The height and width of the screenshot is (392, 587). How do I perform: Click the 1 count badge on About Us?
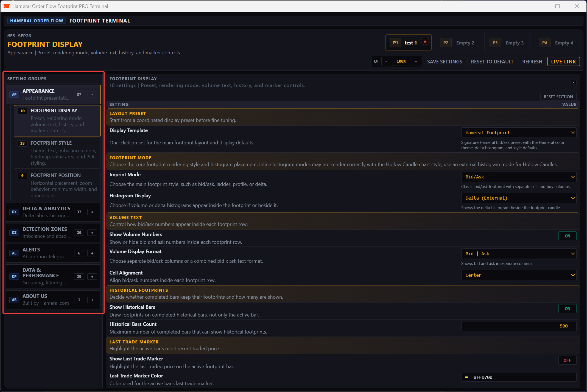[x=79, y=300]
